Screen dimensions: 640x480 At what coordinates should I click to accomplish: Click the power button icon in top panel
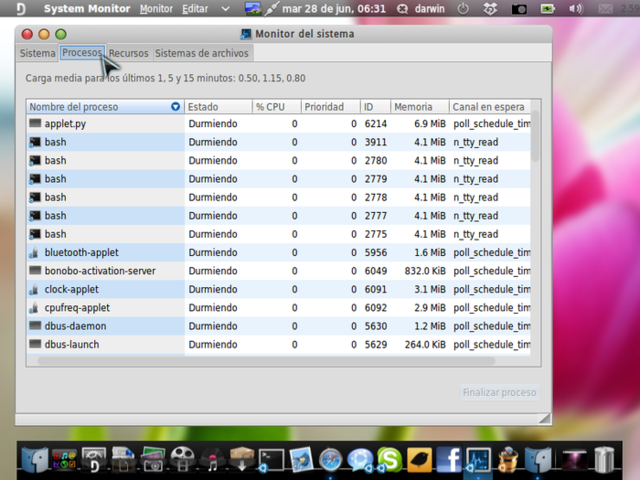coord(463,9)
